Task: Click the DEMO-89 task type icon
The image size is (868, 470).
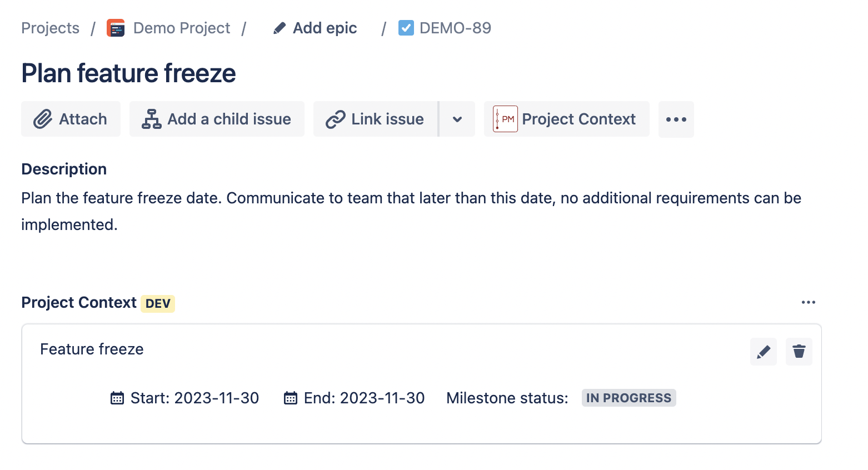Action: pyautogui.click(x=406, y=28)
